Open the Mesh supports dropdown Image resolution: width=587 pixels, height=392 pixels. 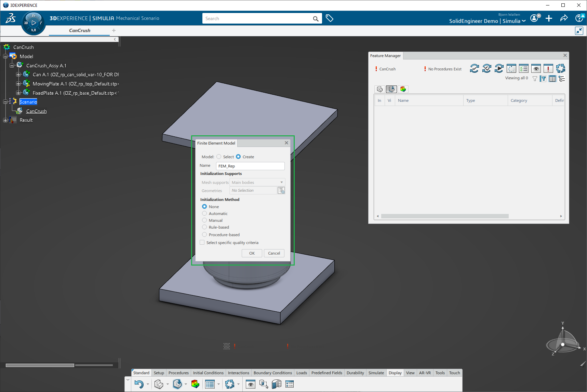257,183
